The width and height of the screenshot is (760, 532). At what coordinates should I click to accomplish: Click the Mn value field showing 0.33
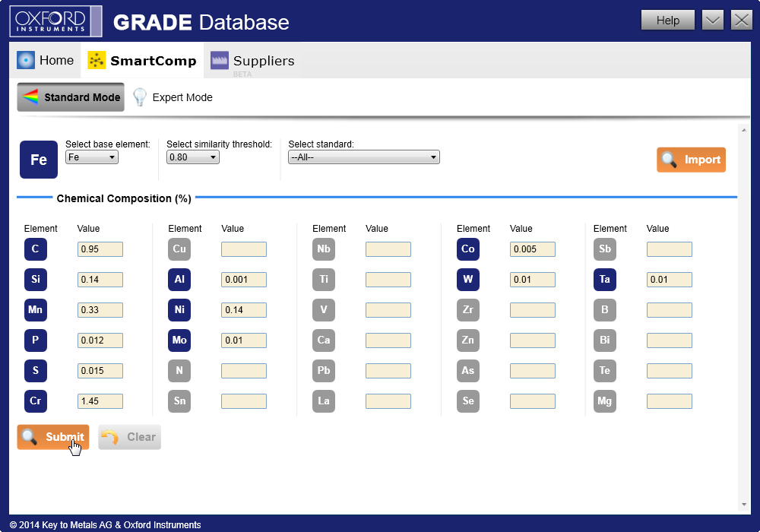tap(100, 310)
